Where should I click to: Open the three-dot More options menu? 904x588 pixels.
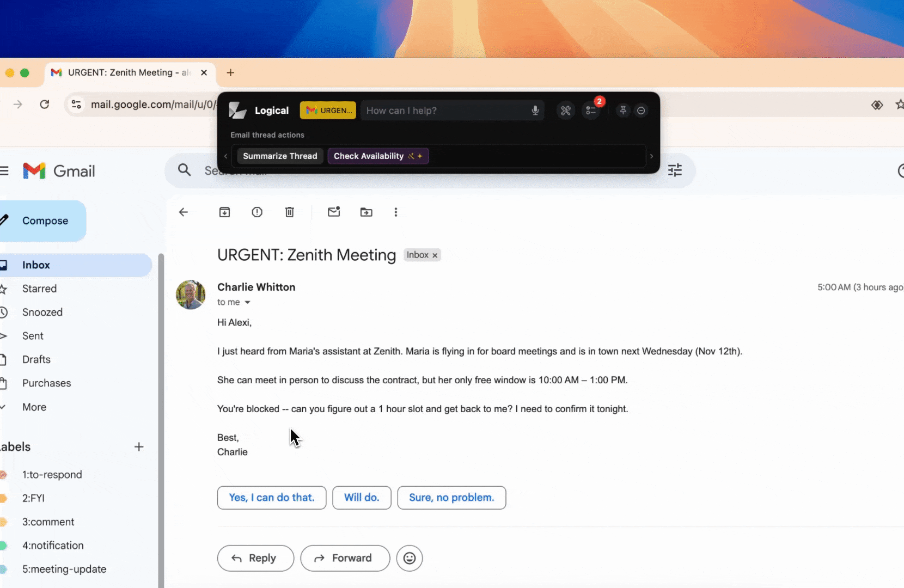396,212
